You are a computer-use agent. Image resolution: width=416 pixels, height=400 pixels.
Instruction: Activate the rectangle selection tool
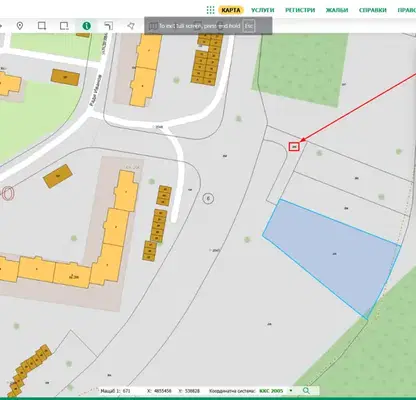[42, 26]
